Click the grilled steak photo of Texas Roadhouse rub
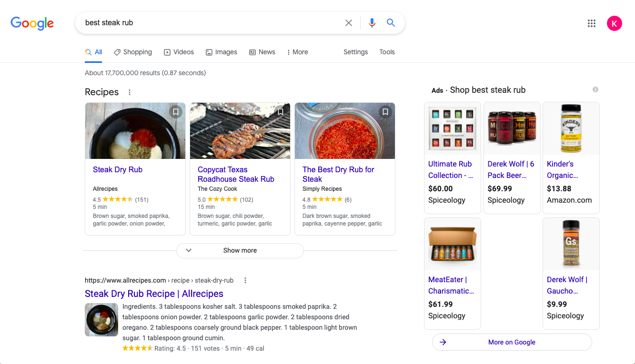The image size is (635, 364). 240,131
